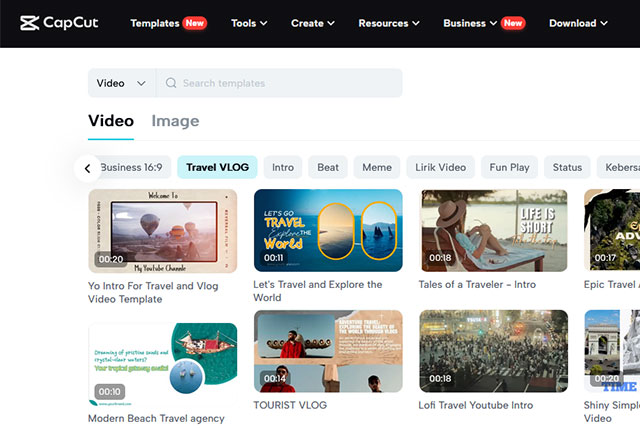
Task: Select the Travel VLOG category chip
Action: [217, 167]
